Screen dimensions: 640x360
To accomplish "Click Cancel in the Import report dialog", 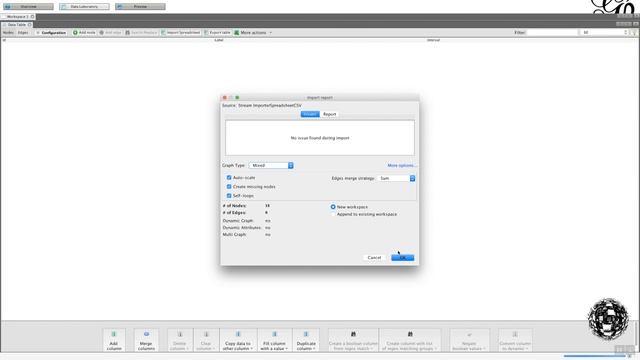I will click(374, 258).
